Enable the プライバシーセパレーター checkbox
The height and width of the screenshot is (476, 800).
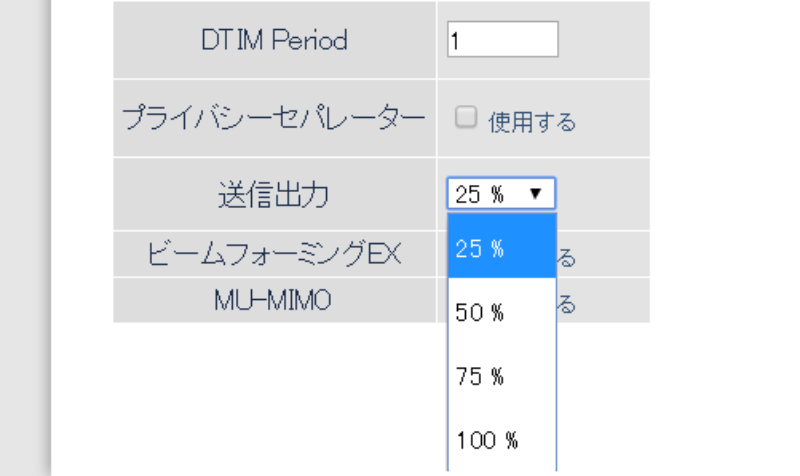pyautogui.click(x=465, y=118)
